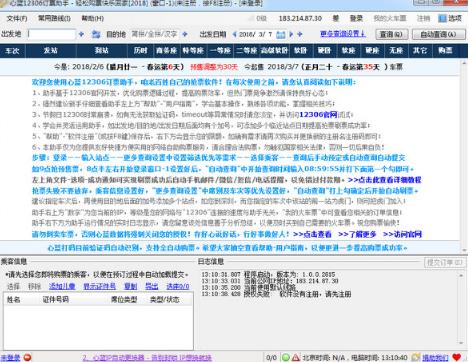Click the log panel scroll up arrow
468x362 pixels.
click(x=461, y=275)
